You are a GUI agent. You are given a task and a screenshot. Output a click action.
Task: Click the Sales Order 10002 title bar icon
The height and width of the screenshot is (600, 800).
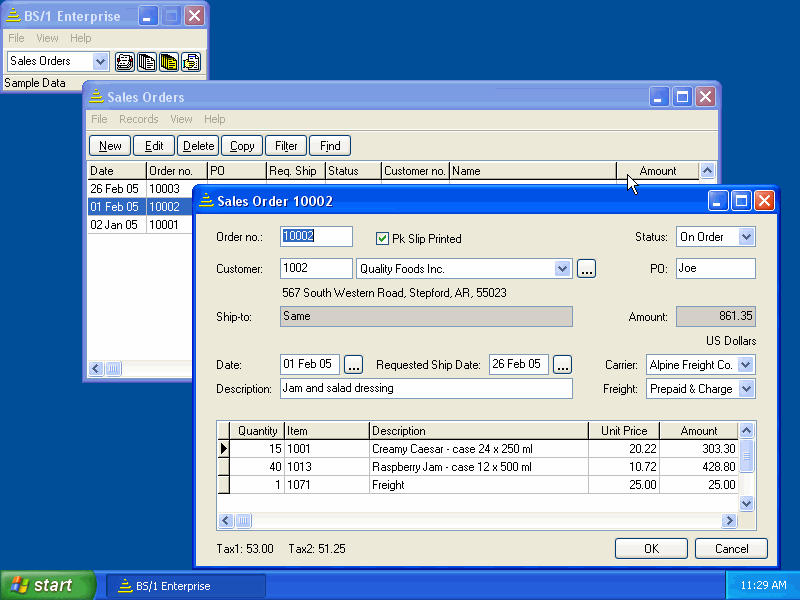206,200
